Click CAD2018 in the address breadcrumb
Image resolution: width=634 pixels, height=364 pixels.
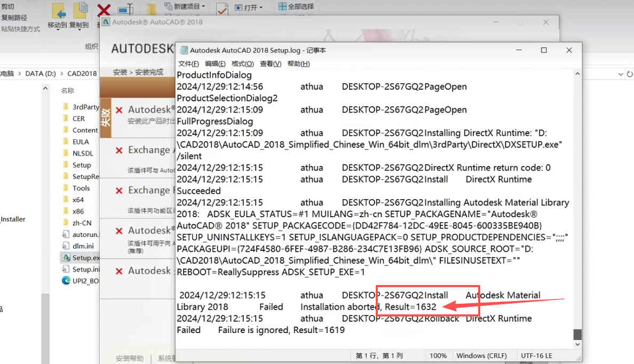(82, 74)
